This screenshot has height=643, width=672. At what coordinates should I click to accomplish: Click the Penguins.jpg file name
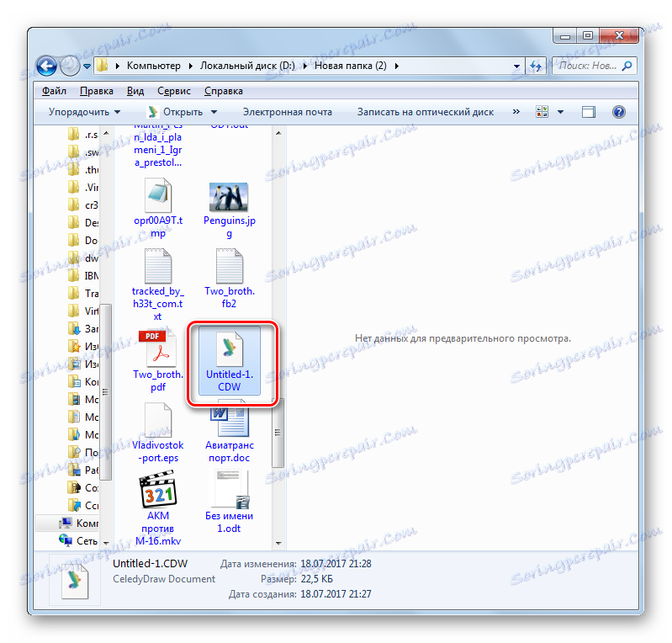coord(230,226)
